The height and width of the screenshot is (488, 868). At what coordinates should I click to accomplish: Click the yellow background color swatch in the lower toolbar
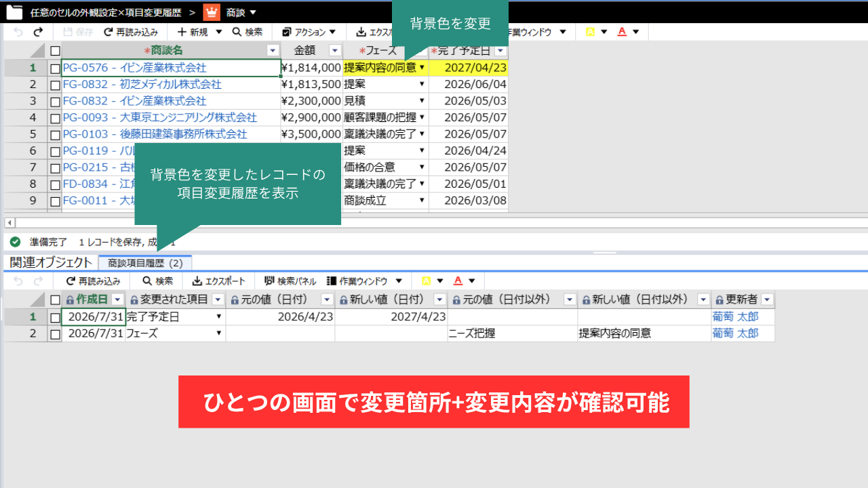[427, 281]
